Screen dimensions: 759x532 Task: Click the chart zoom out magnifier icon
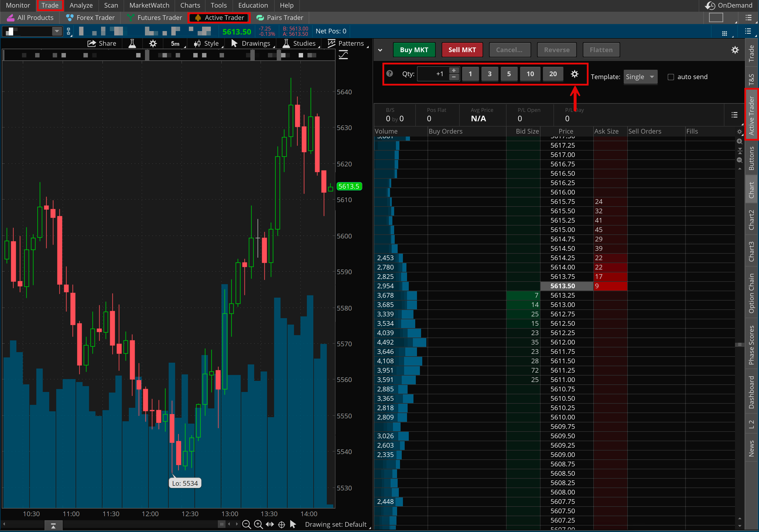[246, 524]
